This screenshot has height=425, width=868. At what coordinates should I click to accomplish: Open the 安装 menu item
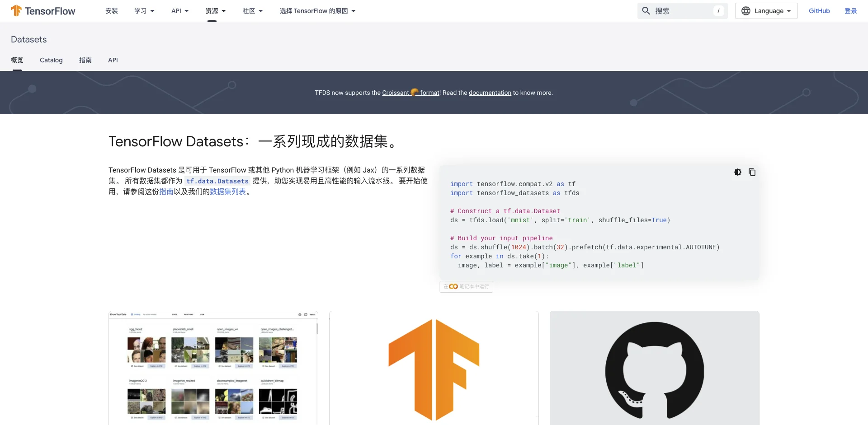[112, 11]
